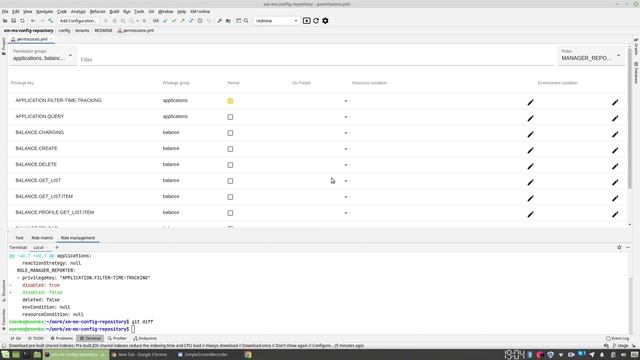Open the XM^online menu
The width and height of the screenshot is (640, 360).
200,11
